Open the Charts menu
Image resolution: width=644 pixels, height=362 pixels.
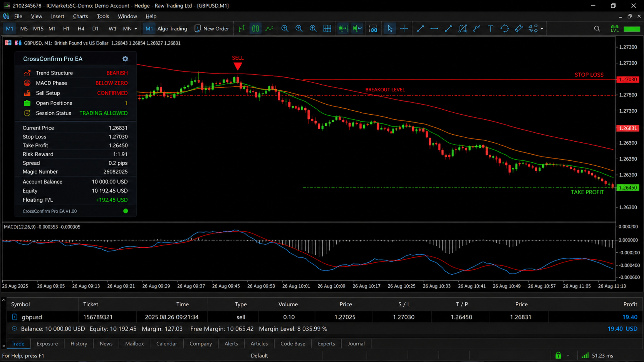pos(80,16)
